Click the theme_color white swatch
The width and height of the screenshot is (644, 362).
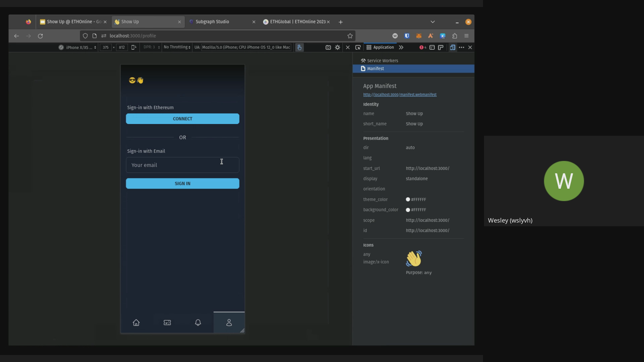408,199
